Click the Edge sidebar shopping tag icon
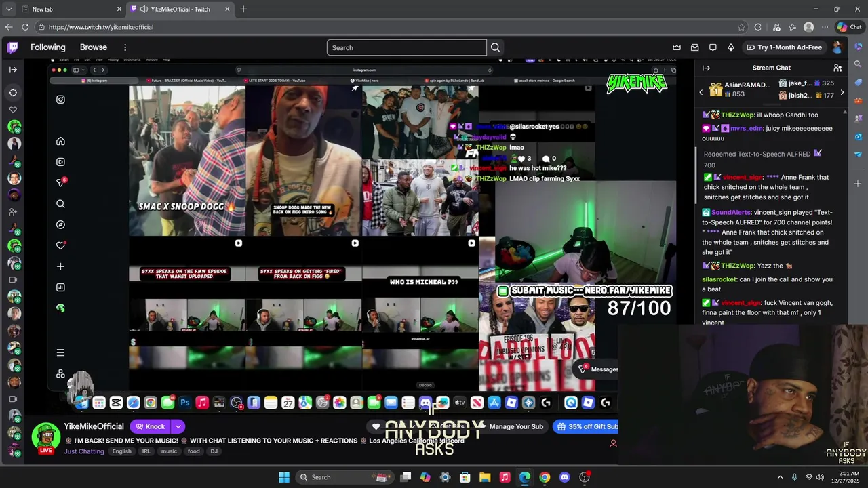The width and height of the screenshot is (868, 488). [x=858, y=82]
